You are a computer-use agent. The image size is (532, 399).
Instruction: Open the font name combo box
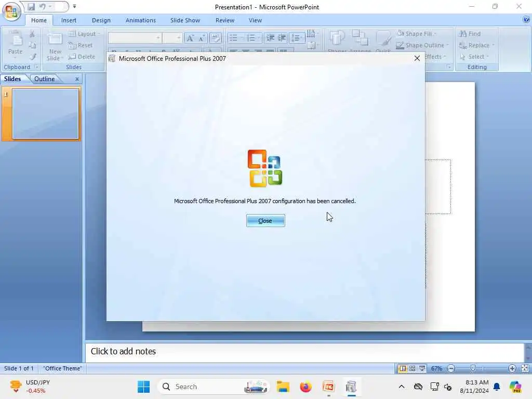pos(135,37)
